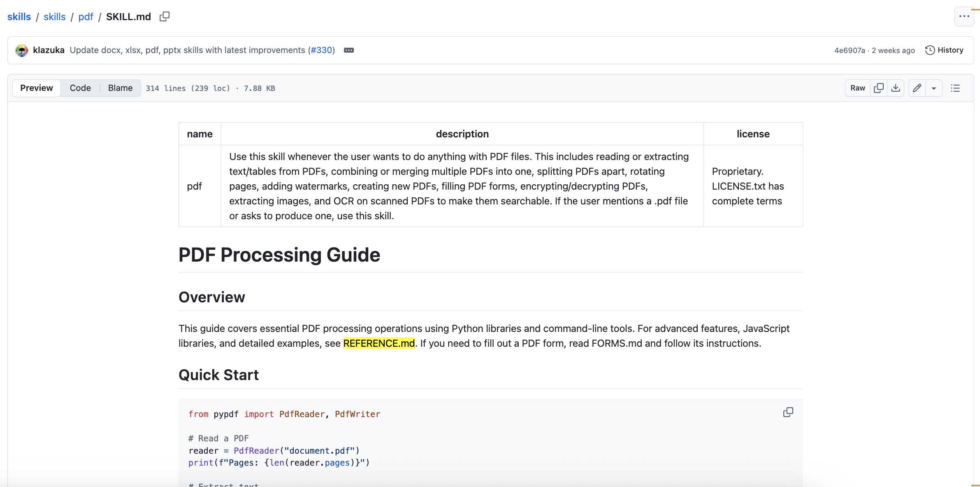This screenshot has width=980, height=487.
Task: Go to the pdf folder breadcrumb
Action: coord(86,16)
